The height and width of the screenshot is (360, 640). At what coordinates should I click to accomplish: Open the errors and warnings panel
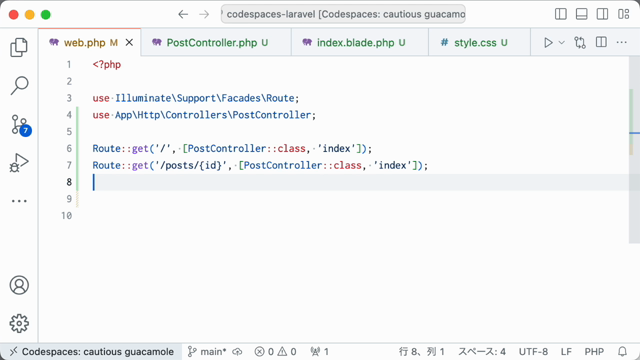[276, 351]
